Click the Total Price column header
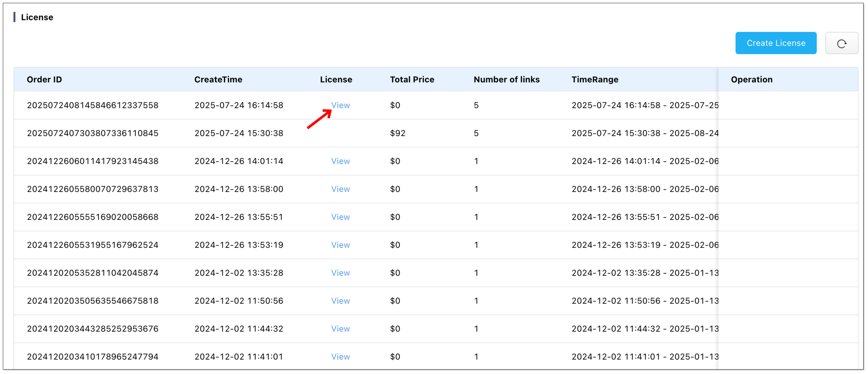The image size is (868, 374). [412, 80]
